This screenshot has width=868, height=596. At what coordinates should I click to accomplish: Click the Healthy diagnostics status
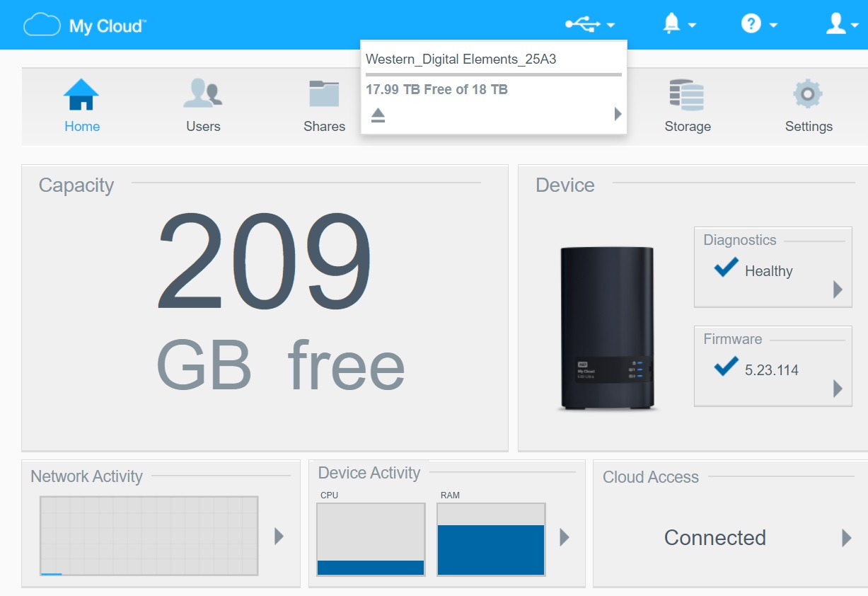[769, 271]
